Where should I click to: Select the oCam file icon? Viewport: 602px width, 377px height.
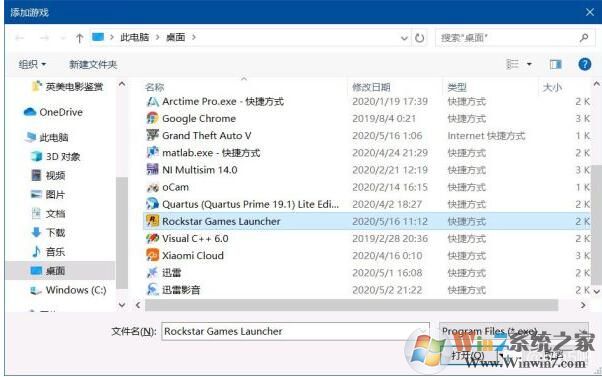point(152,187)
